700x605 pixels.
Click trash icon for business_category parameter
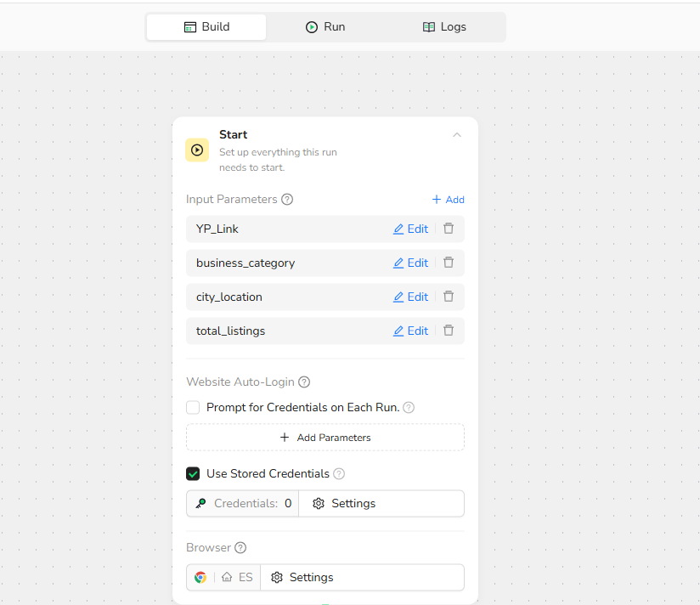[449, 263]
